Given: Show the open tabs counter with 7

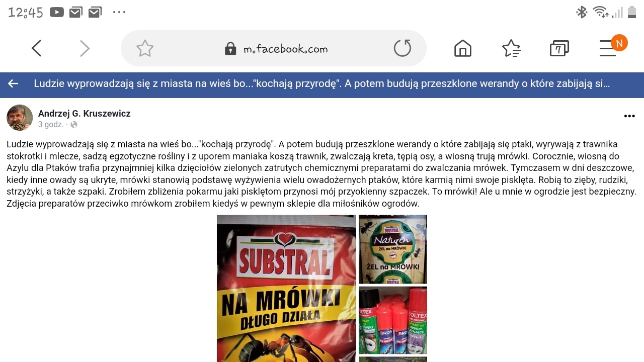Looking at the screenshot, I should pos(559,49).
